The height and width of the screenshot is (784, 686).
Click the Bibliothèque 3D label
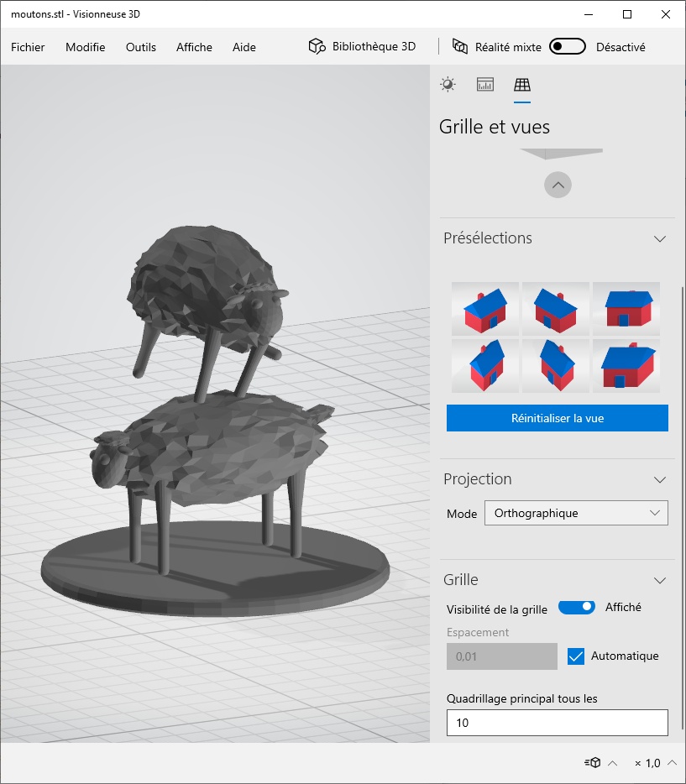pos(374,46)
